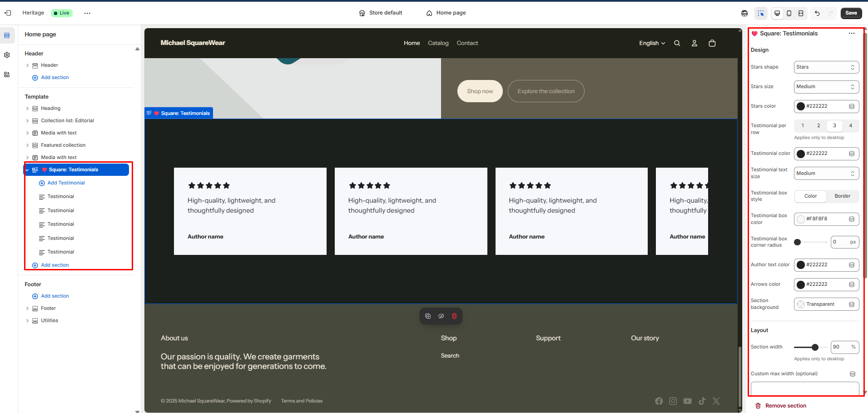Collapse the Square: Testimonials section chevron
This screenshot has height=413, width=868.
point(27,170)
